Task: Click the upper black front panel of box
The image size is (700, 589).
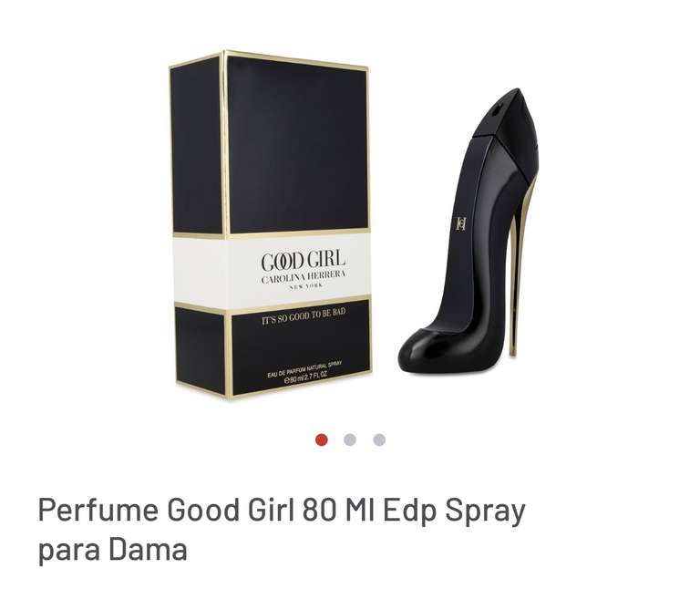Action: click(298, 145)
